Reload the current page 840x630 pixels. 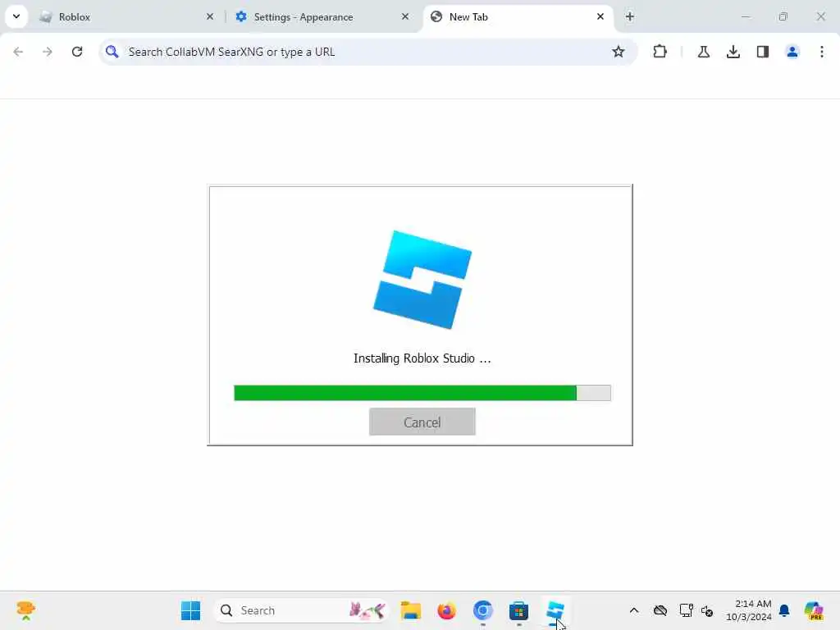pos(77,52)
